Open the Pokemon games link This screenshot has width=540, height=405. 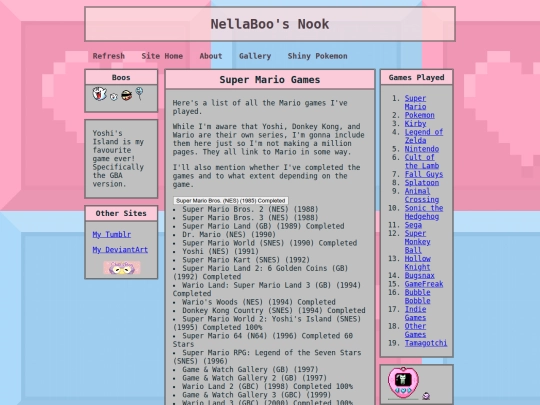(x=419, y=115)
